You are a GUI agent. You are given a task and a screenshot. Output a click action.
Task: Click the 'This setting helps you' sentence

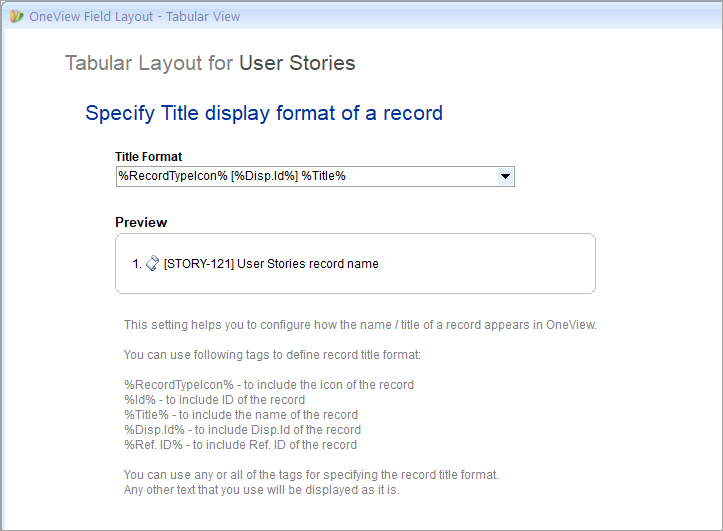click(x=360, y=325)
